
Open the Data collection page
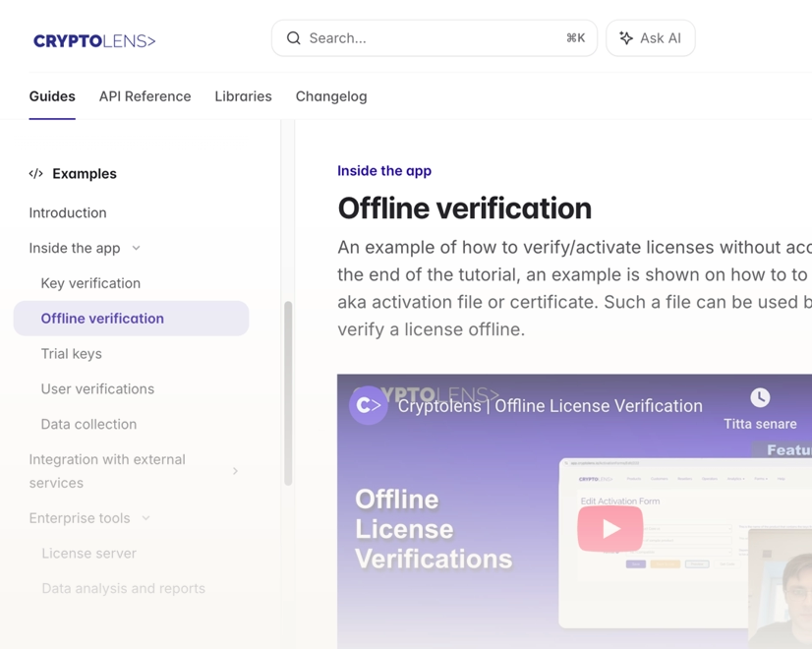point(89,424)
